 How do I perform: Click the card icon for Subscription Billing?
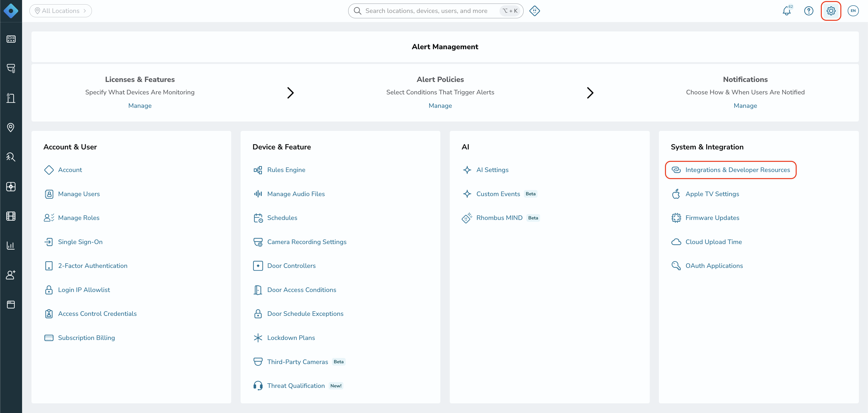49,338
